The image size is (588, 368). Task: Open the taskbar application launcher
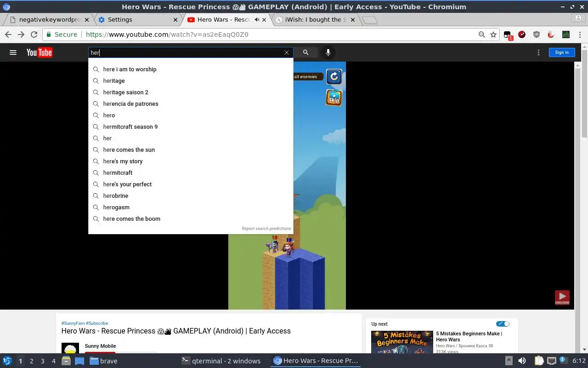(x=7, y=361)
